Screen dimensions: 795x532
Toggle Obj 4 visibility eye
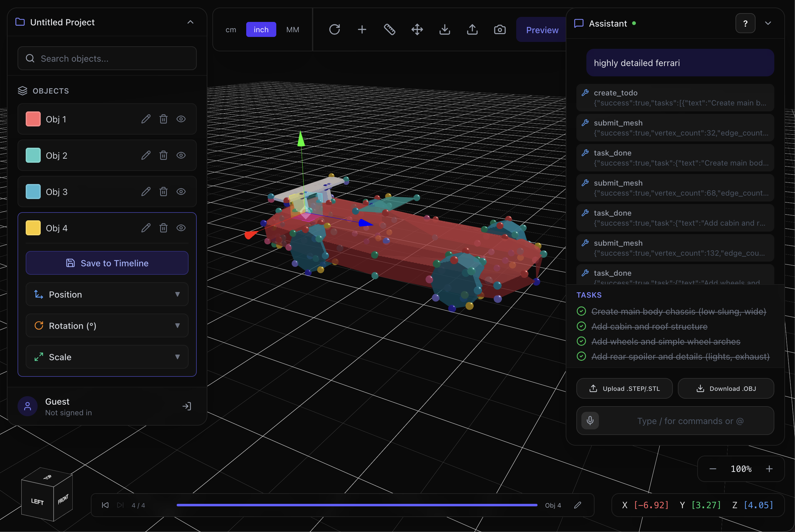coord(181,228)
